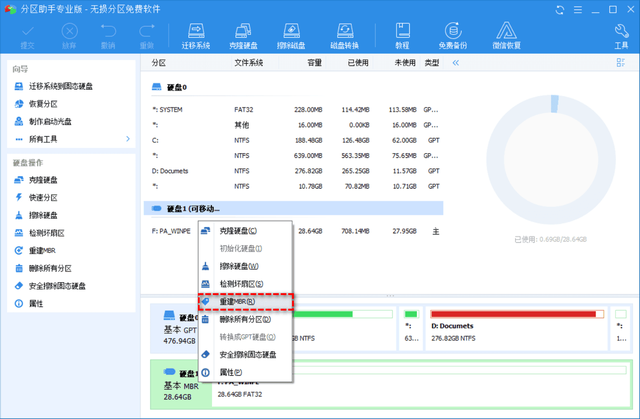Select the 639.00MB NTFS partition row
Image resolution: width=640 pixels, height=419 pixels.
[x=293, y=156]
